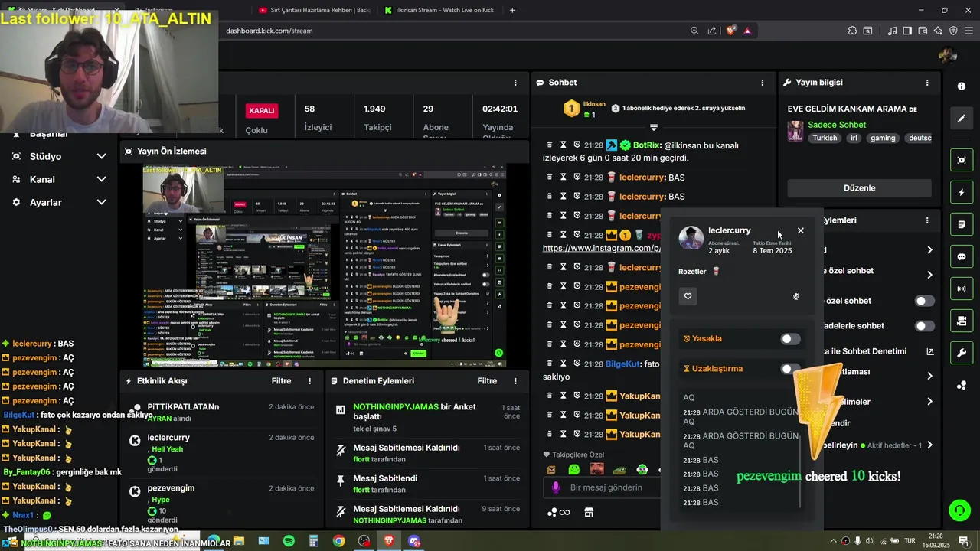The width and height of the screenshot is (980, 551).
Task: Delete BotRix message with trash icon
Action: pyautogui.click(x=549, y=145)
